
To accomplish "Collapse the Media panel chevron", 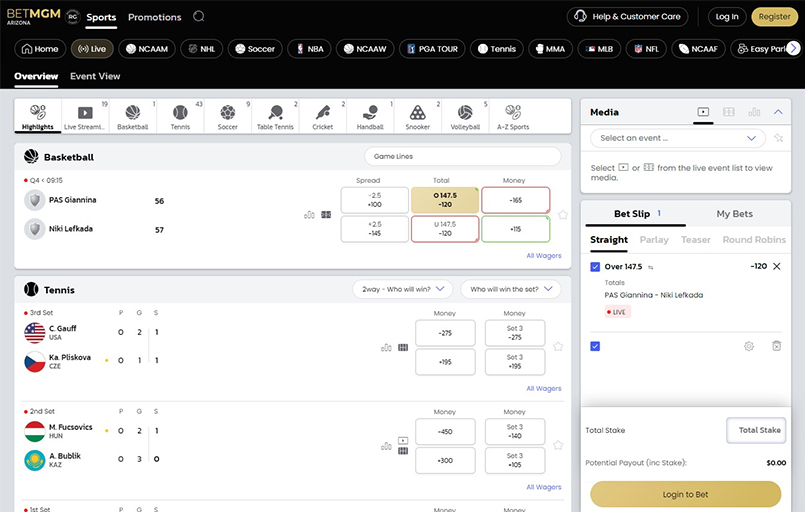I will [x=778, y=112].
